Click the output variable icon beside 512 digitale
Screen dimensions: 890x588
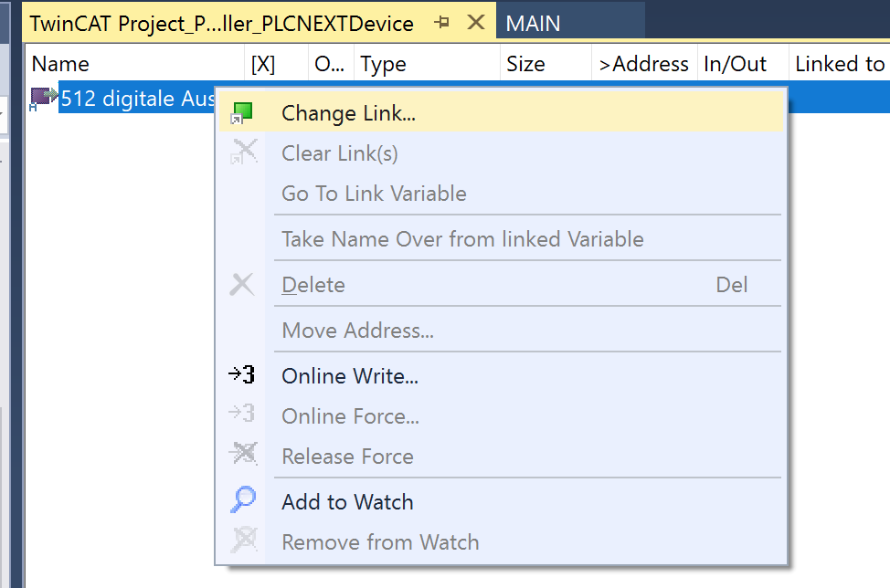(x=43, y=98)
